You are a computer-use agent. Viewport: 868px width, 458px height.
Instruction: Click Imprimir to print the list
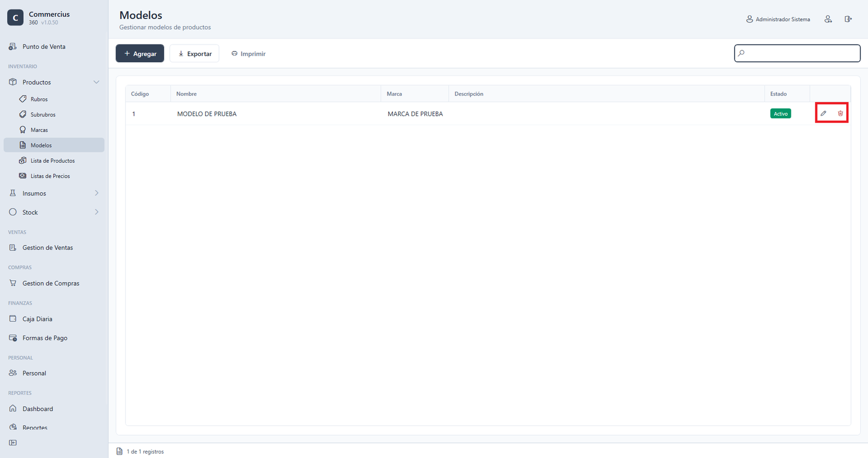[248, 54]
